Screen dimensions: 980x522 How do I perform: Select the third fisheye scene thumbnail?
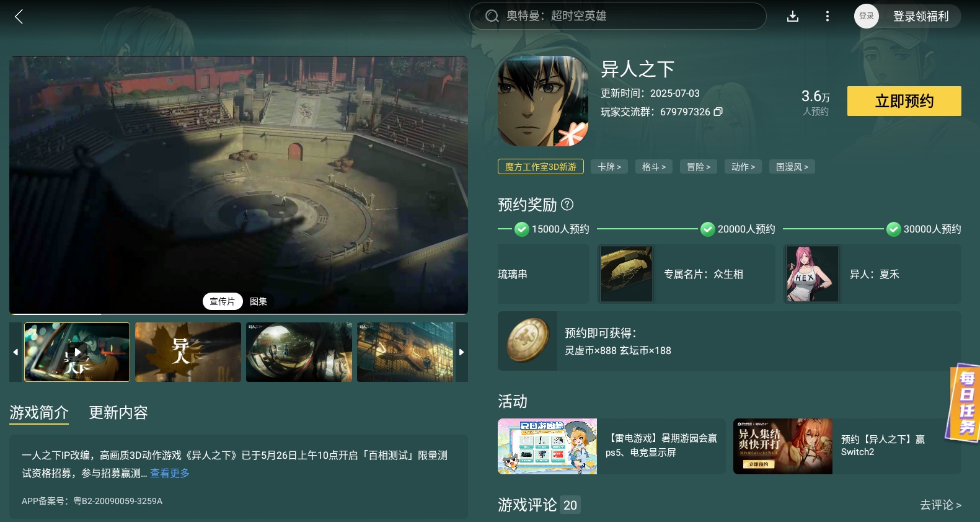299,352
